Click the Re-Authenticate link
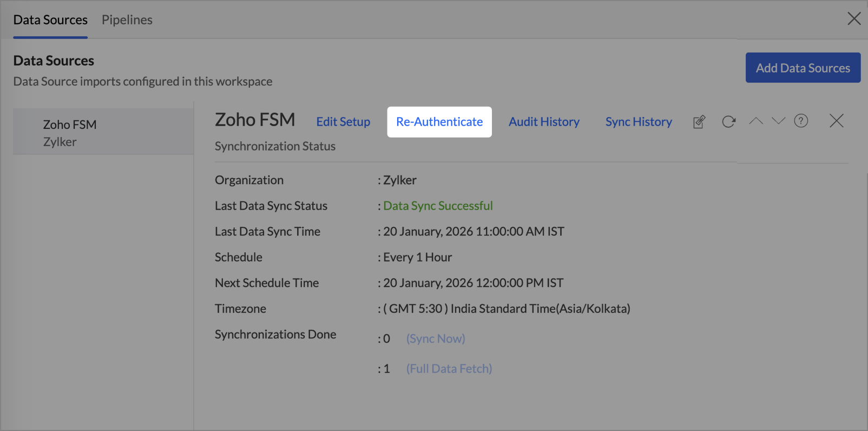Viewport: 868px width, 431px height. 439,122
